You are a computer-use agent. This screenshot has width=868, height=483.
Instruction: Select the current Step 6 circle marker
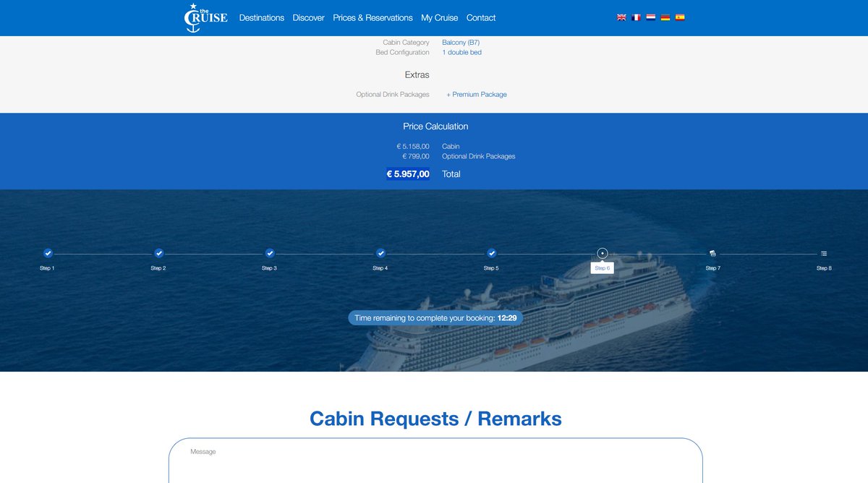point(603,253)
